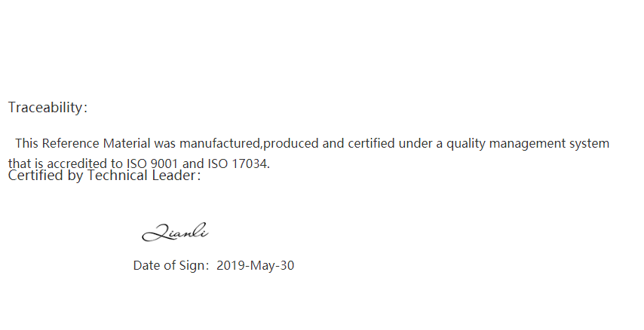Click the Qianli signature image
Image resolution: width=644 pixels, height=330 pixels.
pos(176,232)
